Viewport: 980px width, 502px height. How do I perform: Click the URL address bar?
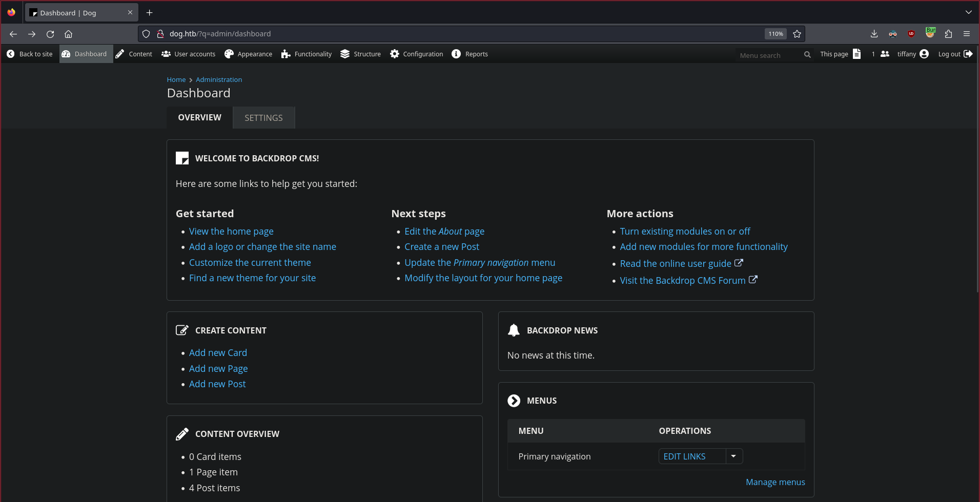point(461,34)
